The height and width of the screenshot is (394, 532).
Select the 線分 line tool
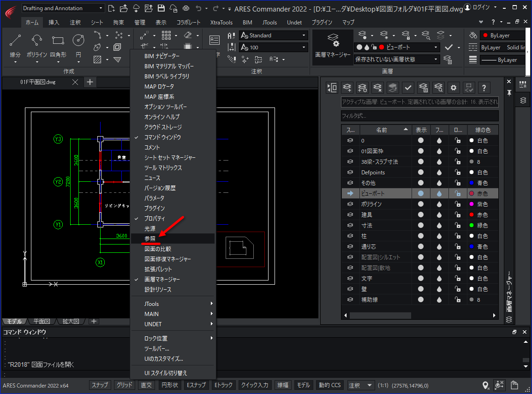15,46
